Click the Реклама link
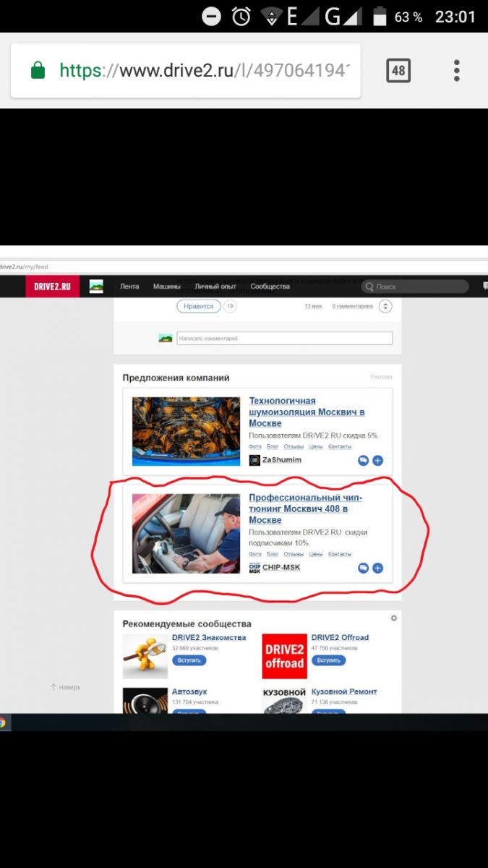This screenshot has height=868, width=488. [381, 377]
